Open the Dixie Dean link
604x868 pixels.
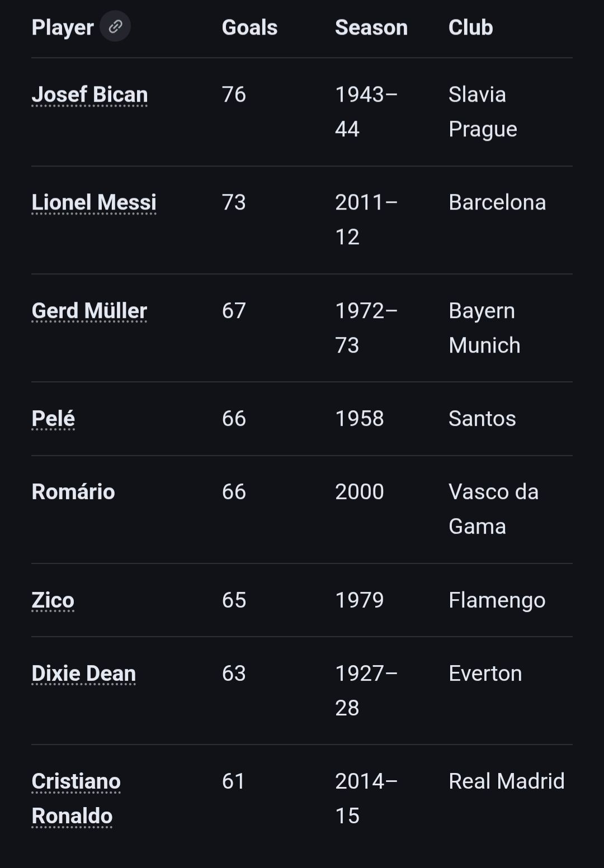[84, 673]
